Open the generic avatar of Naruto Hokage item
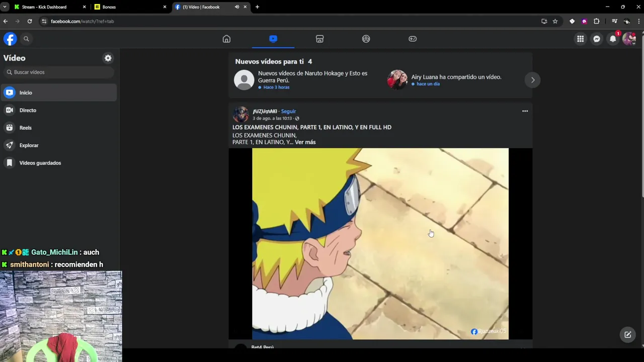The height and width of the screenshot is (362, 644). coord(244,80)
